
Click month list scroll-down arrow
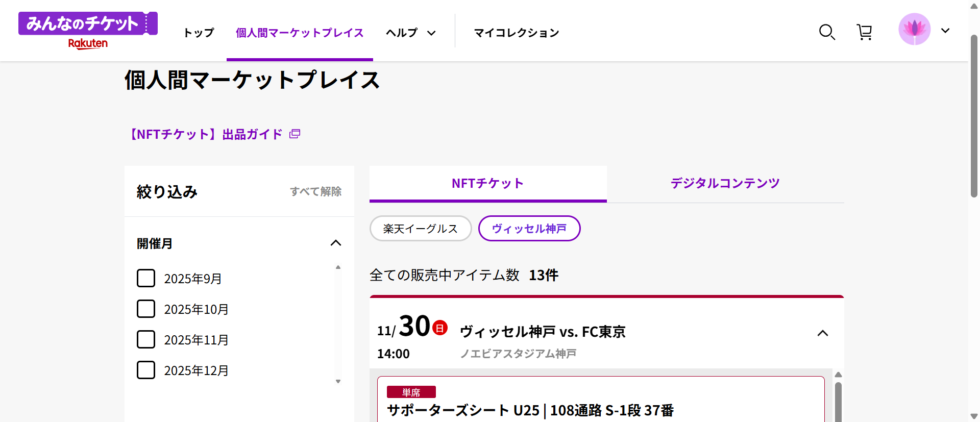[x=338, y=381]
